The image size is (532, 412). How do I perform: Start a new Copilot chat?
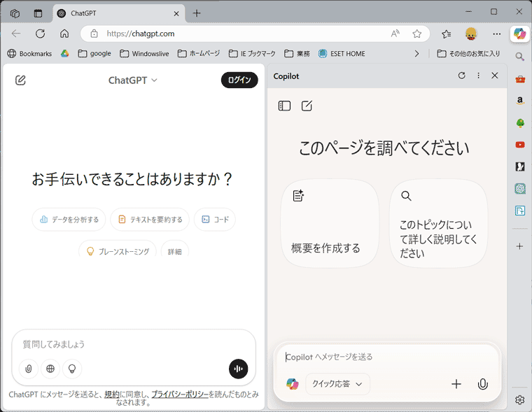pos(307,106)
